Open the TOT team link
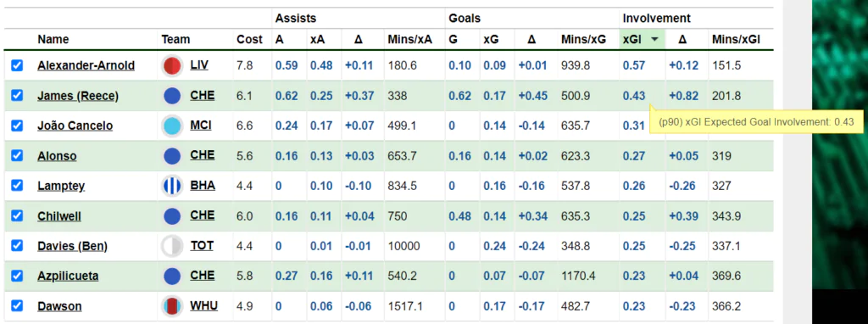This screenshot has height=324, width=868. click(202, 245)
